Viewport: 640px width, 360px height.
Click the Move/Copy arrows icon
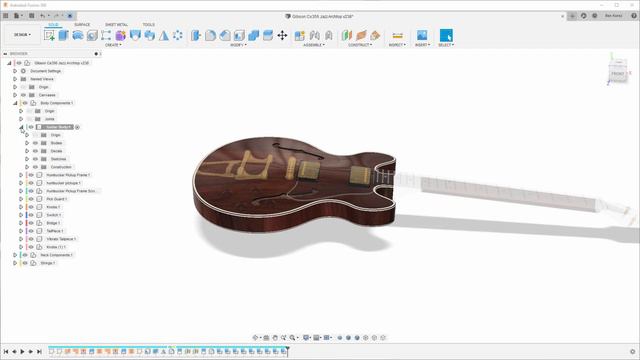282,36
